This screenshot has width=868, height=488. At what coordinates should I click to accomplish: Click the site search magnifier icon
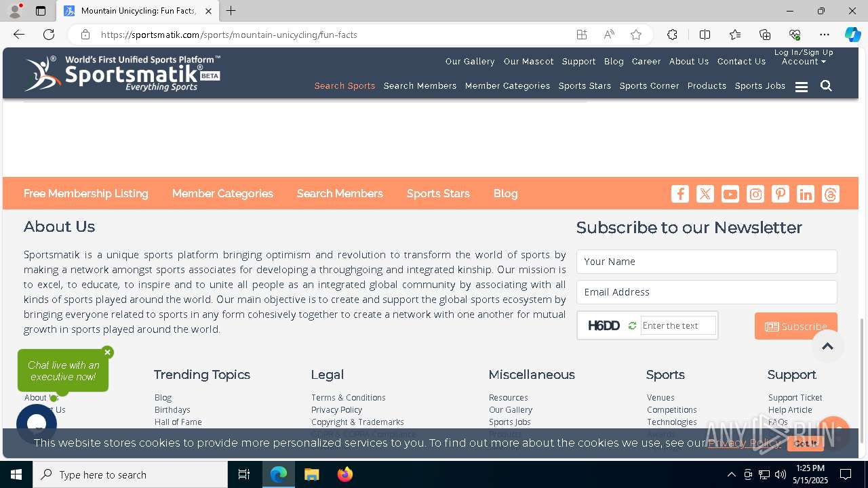pyautogui.click(x=826, y=86)
